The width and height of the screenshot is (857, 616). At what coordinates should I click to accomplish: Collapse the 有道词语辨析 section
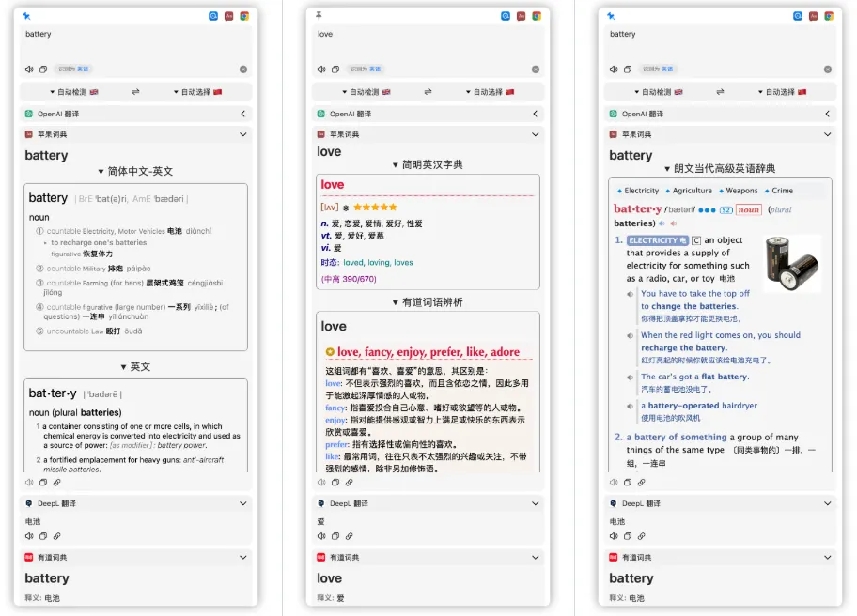[396, 302]
